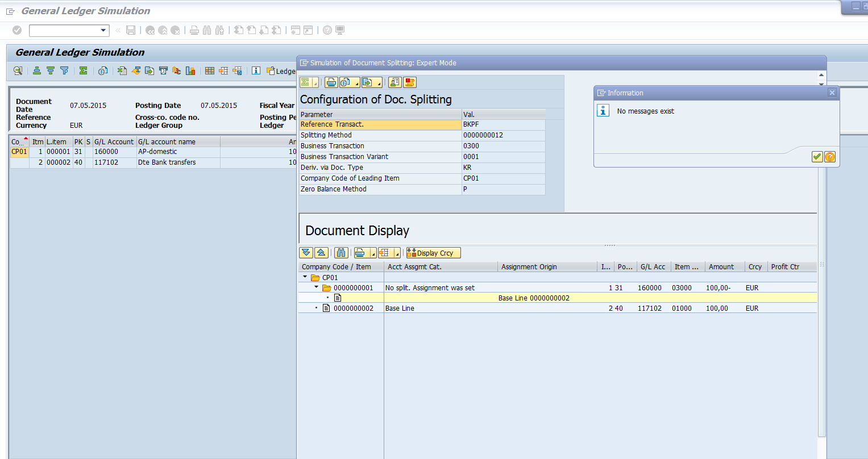Click the user settings icon in splitting configuration toolbar
This screenshot has height=459, width=868.
tap(395, 82)
